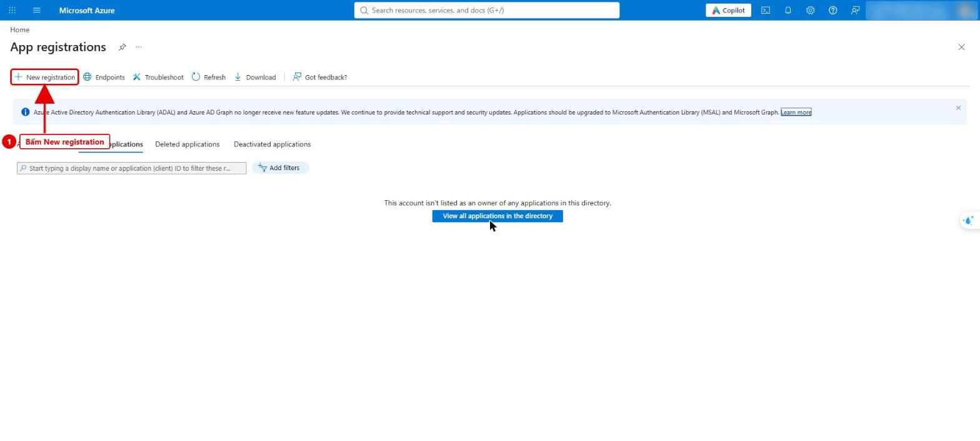Screen dimensions: 980x441
Task: Switch to the Deleted applications tab
Action: (187, 144)
